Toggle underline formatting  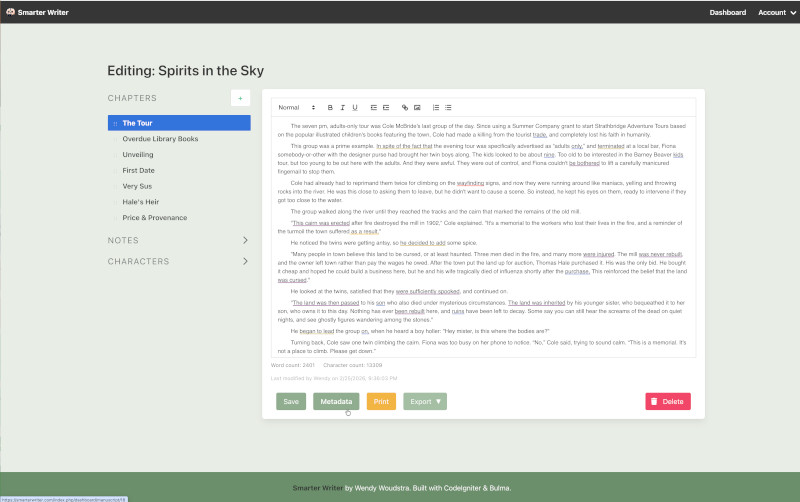354,107
